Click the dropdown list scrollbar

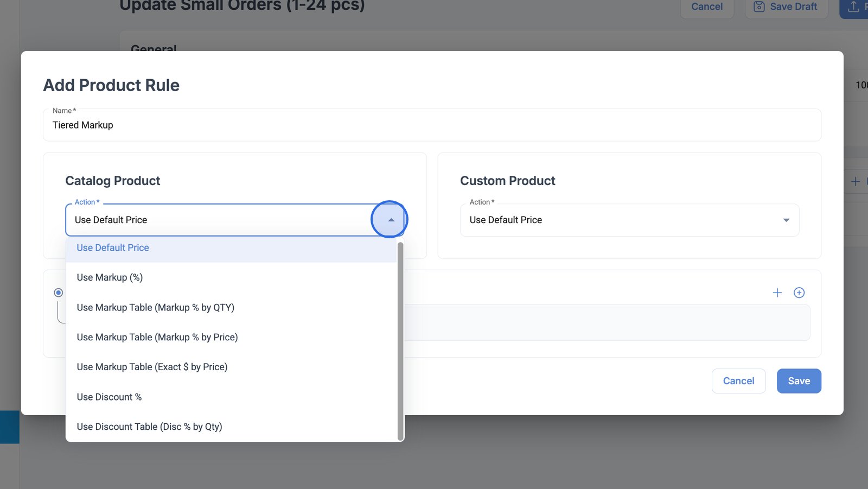(x=400, y=342)
